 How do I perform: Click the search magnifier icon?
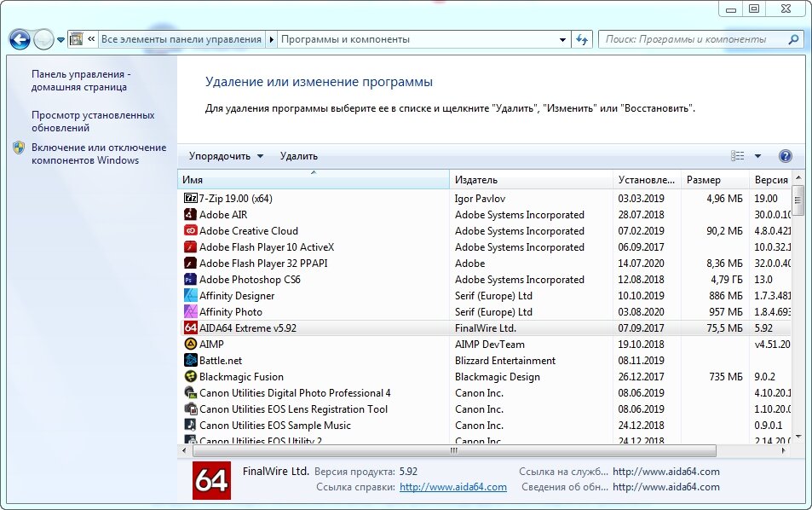[793, 39]
